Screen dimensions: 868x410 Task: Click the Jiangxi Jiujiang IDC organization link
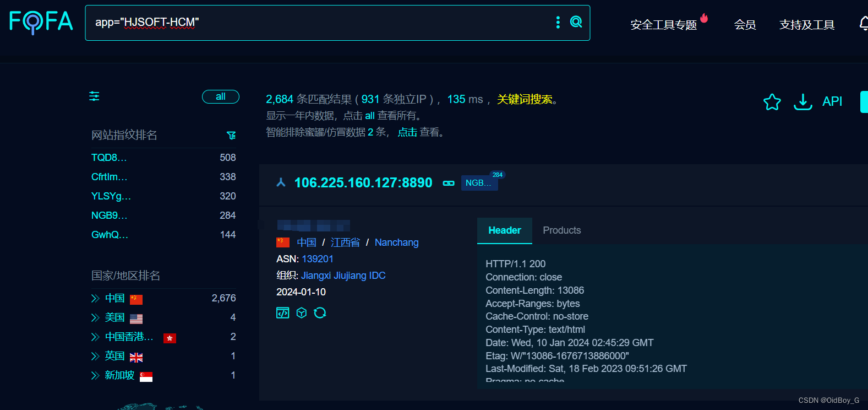click(343, 276)
